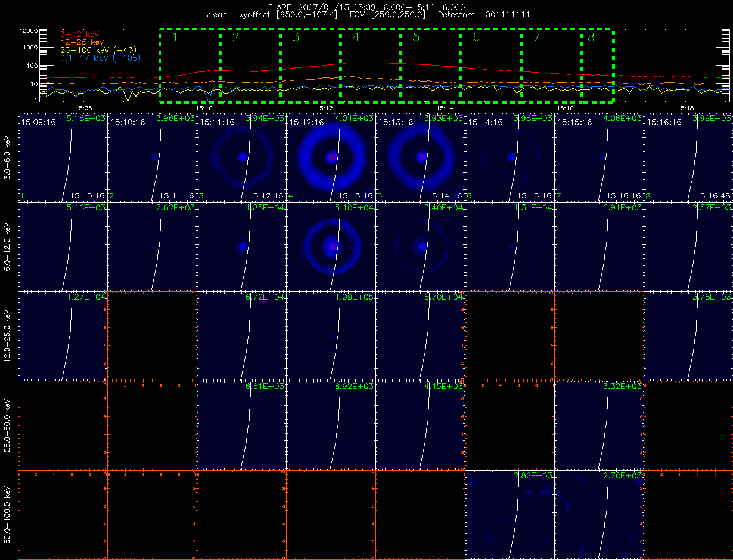Select interval 8 marker in the light curve
Viewport: 733px width, 560px height.
tap(591, 37)
